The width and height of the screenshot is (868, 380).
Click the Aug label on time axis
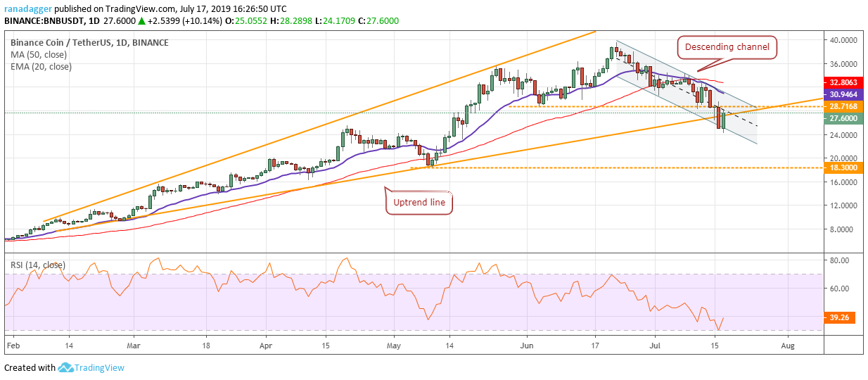[788, 346]
